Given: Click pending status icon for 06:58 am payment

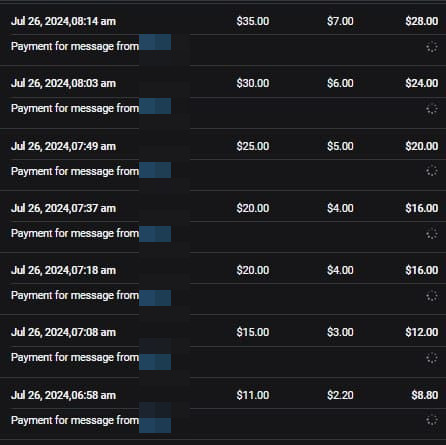Looking at the screenshot, I should tap(432, 420).
